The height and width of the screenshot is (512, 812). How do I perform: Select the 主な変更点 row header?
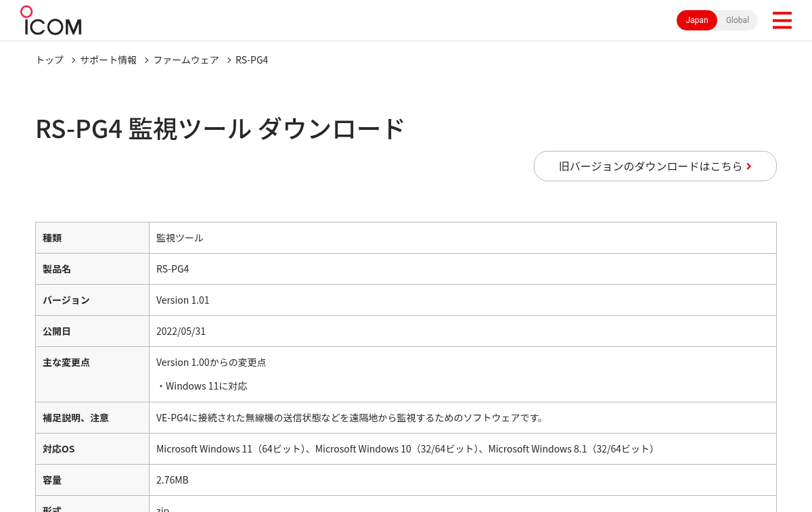tap(93, 375)
